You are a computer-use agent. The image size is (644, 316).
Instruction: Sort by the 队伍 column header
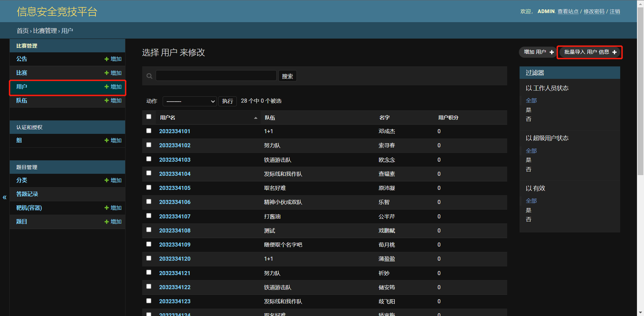click(x=270, y=118)
